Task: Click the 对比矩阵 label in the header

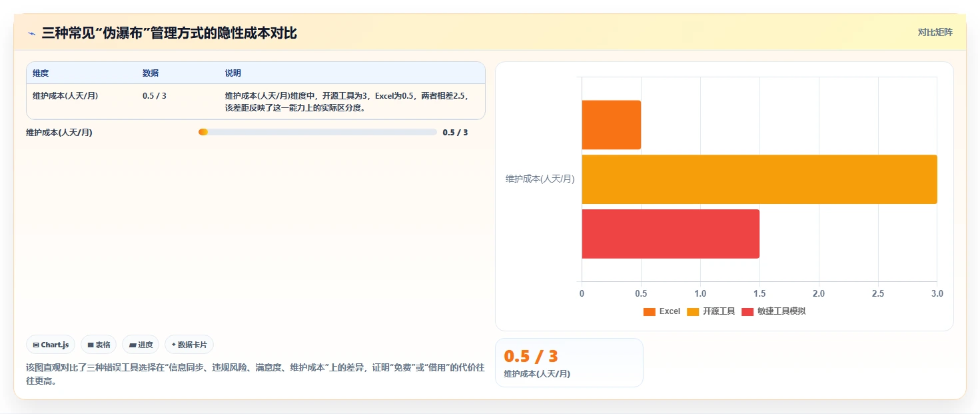Action: click(x=935, y=32)
